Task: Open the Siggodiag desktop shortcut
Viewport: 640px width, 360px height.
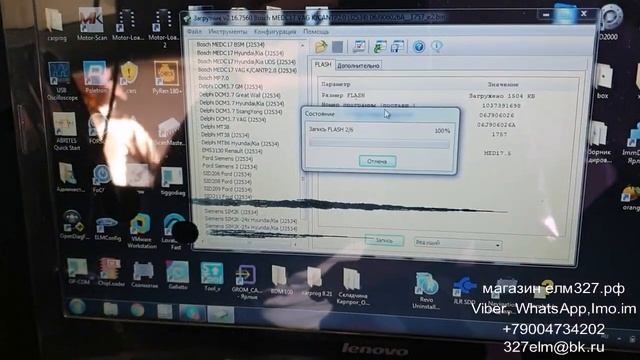Action: tap(172, 182)
